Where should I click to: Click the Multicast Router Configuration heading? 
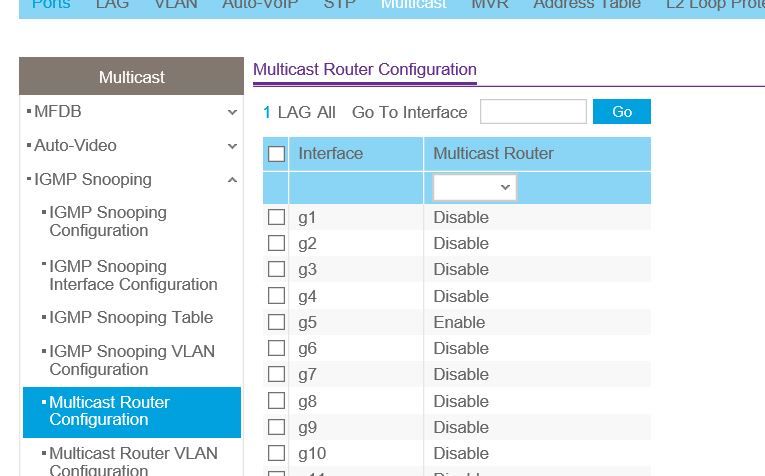tap(364, 70)
